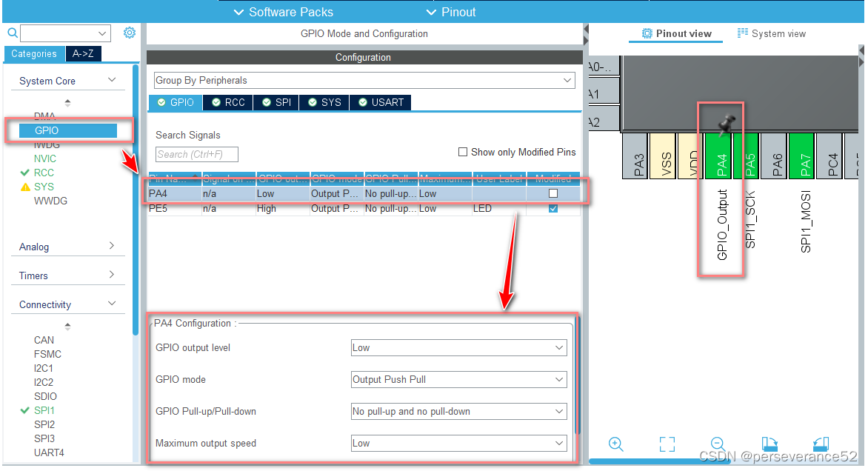868x471 pixels.
Task: Click the SPI1 green checkmark icon
Action: click(25, 411)
